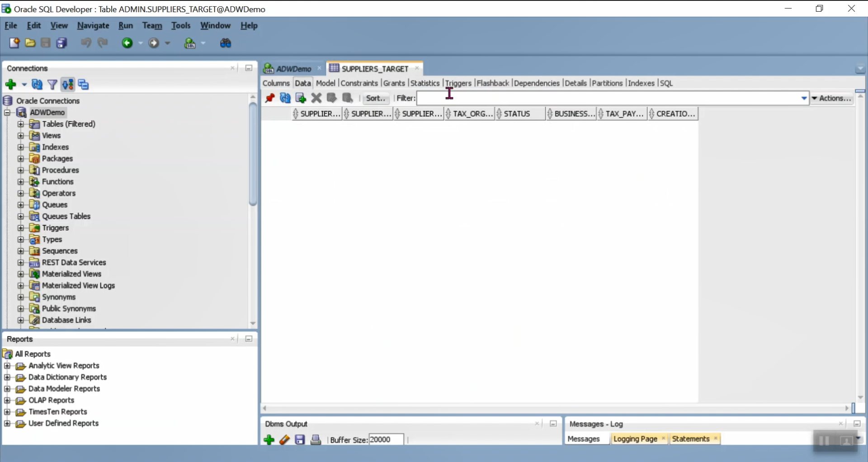Open the SQL Worksheet toolbar icon
The width and height of the screenshot is (868, 462).
click(x=190, y=43)
